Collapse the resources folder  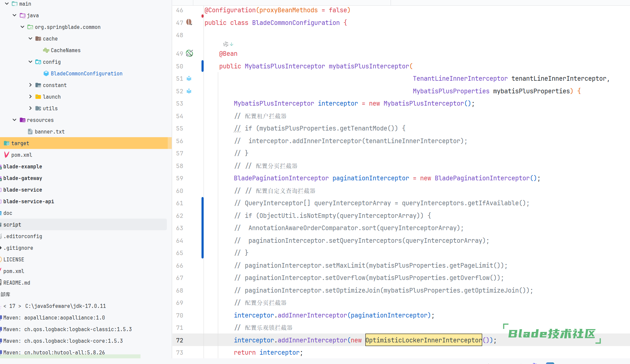pyautogui.click(x=15, y=120)
